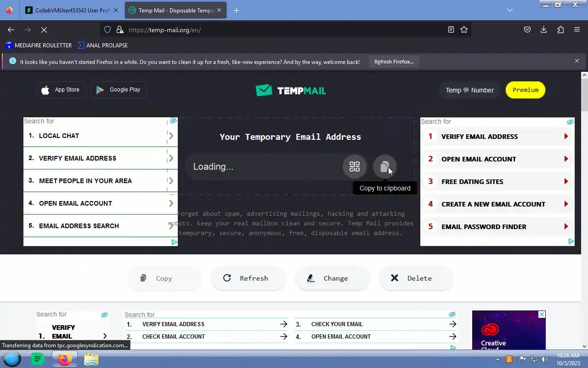Click the Copy button below email box

tap(164, 278)
